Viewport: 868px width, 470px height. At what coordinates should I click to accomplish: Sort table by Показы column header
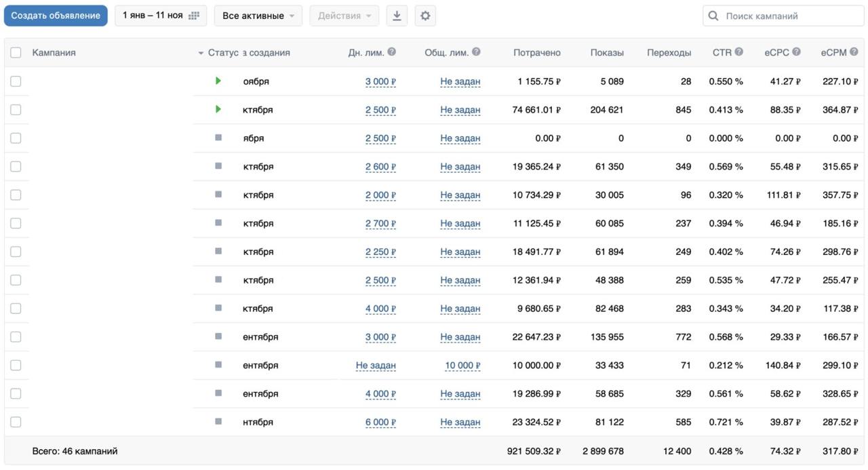pyautogui.click(x=606, y=53)
